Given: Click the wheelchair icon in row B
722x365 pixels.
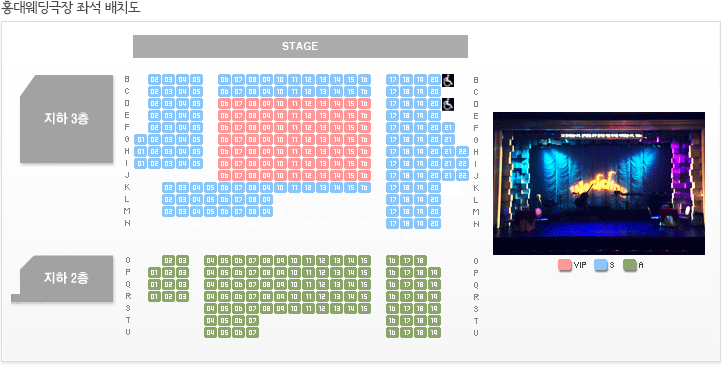Looking at the screenshot, I should [448, 80].
